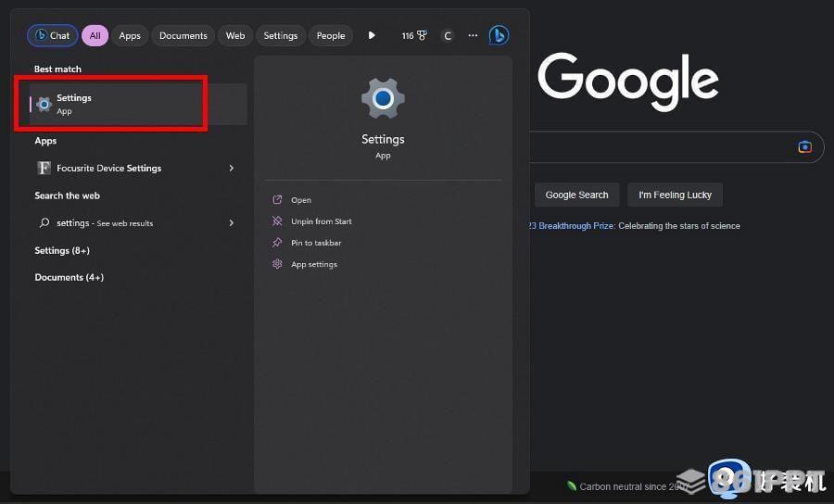This screenshot has height=504, width=834.
Task: Click the Bing icon at top right
Action: [499, 35]
